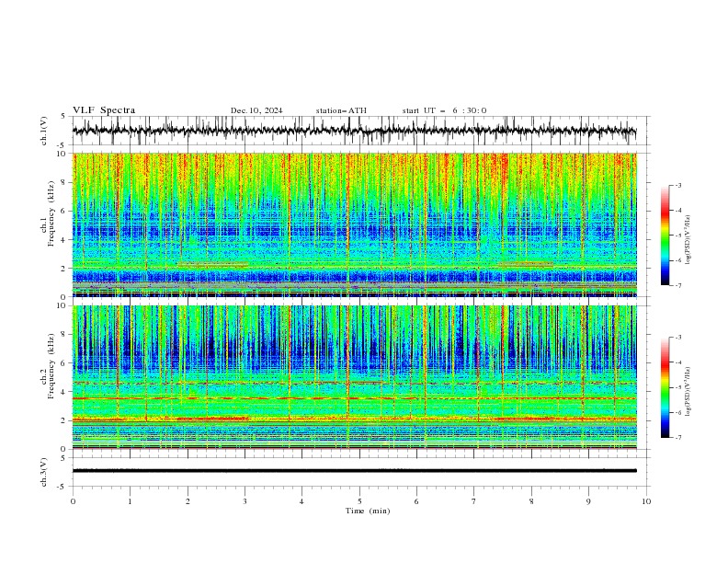Click time axis tick label "9"
Screen dimensions: 728x563
point(588,501)
